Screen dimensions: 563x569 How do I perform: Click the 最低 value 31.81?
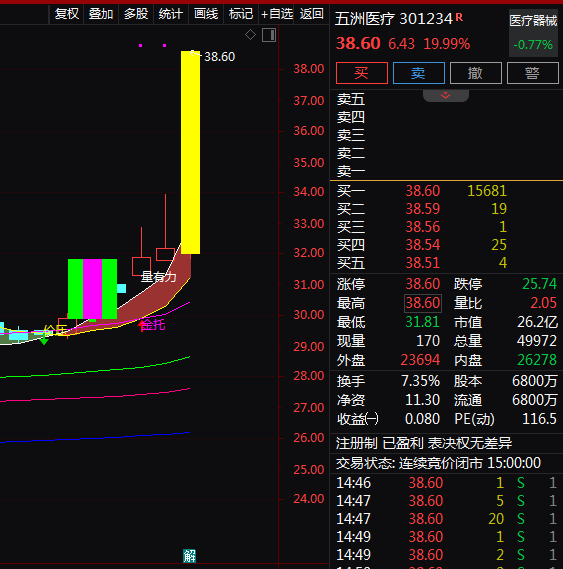pyautogui.click(x=423, y=322)
